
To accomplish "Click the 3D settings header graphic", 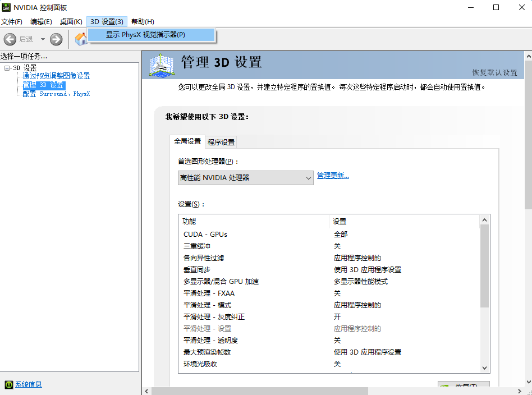I will (x=162, y=65).
